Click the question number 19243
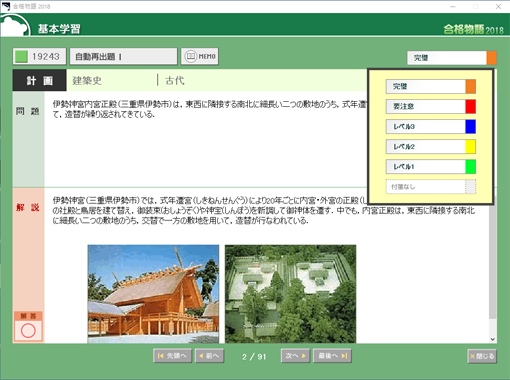510x380 pixels. point(46,56)
